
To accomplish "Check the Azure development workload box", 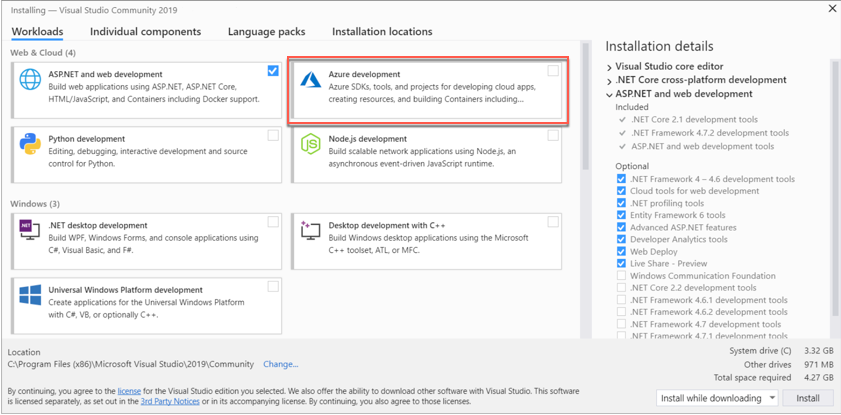I will coord(553,71).
